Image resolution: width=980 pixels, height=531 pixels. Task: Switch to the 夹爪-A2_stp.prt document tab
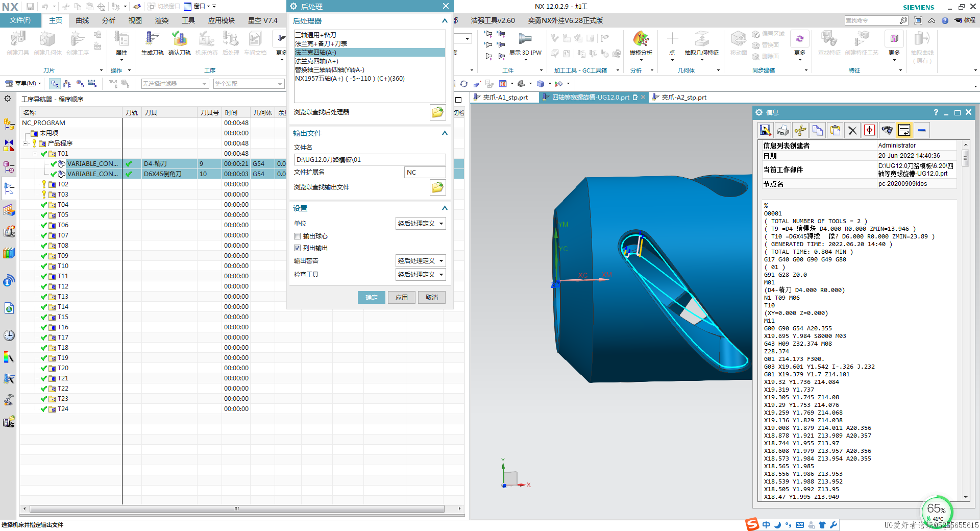(x=683, y=98)
